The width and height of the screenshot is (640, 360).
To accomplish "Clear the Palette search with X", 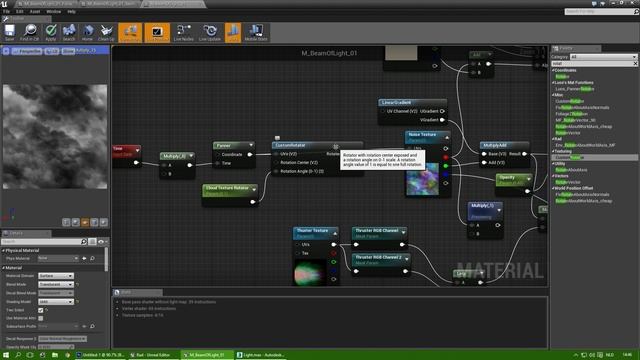I will tap(635, 64).
